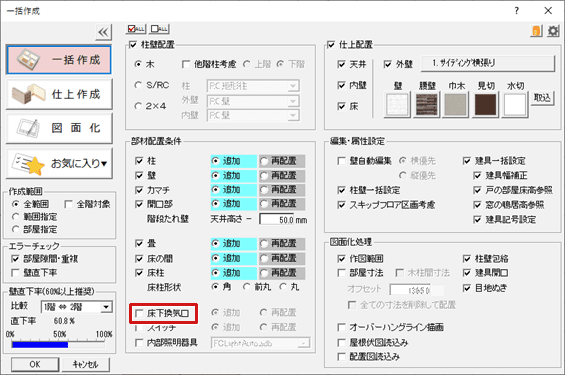Select 前丸 for 床柱形状

[247, 287]
